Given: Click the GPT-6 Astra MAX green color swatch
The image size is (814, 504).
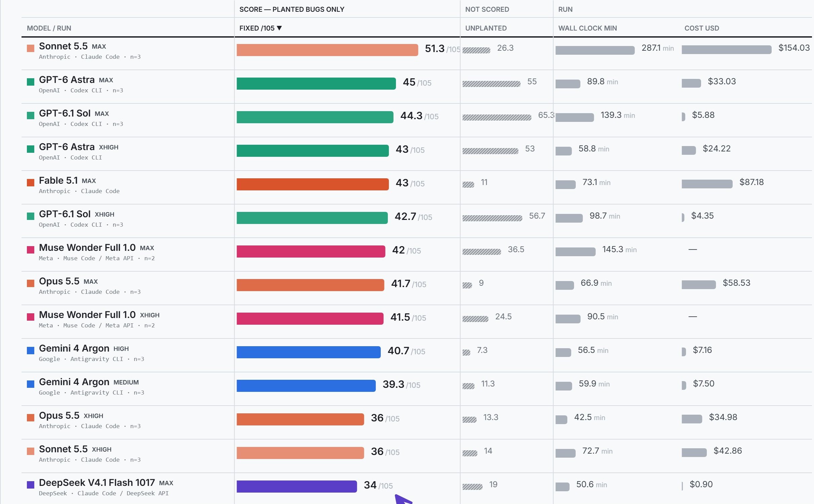Looking at the screenshot, I should [31, 82].
